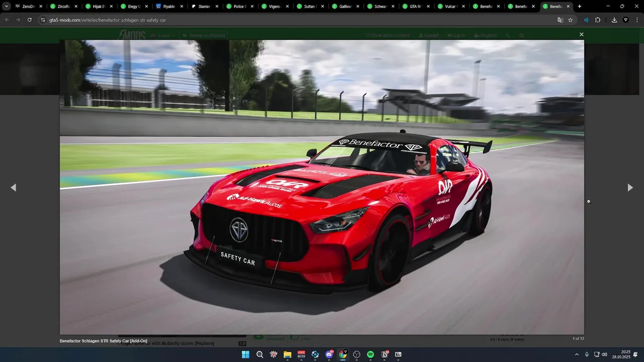
Task: Click the microphone tray icon
Action: 587,354
